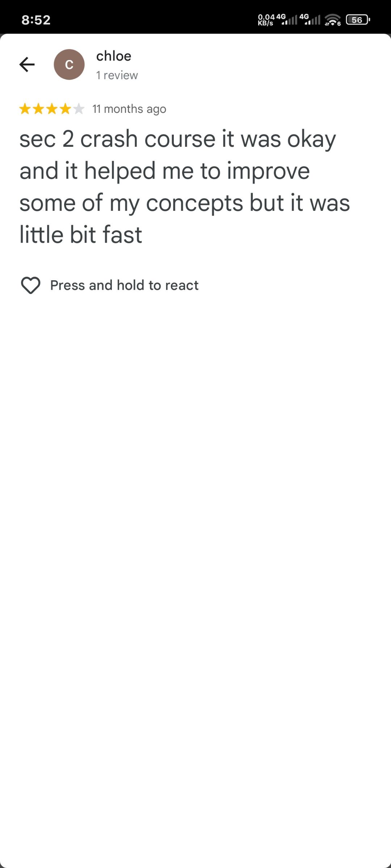Image resolution: width=391 pixels, height=868 pixels.
Task: Click the first gold rating star
Action: coord(25,109)
